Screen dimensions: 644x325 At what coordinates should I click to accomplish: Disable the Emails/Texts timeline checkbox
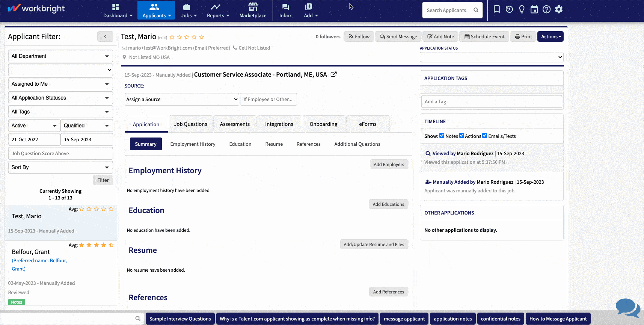pos(485,136)
